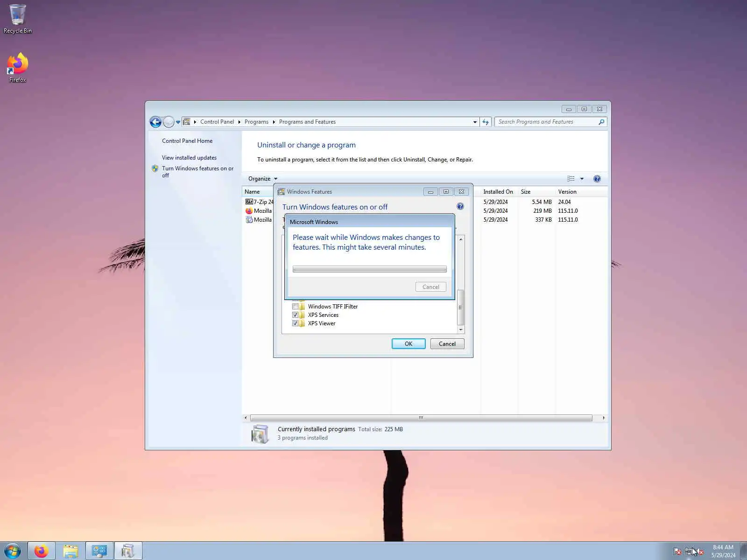The image size is (747, 560).
Task: Expand the arrow after Control Panel breadcrumb
Action: coord(239,122)
